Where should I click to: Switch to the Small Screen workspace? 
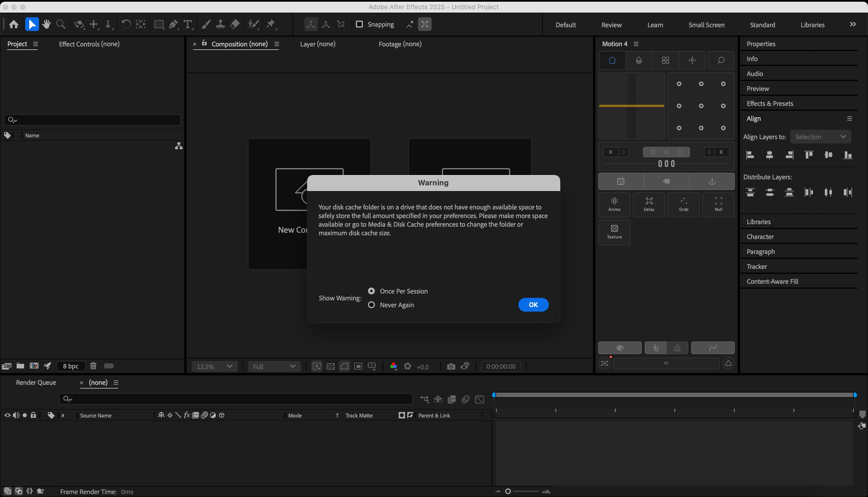(x=706, y=25)
